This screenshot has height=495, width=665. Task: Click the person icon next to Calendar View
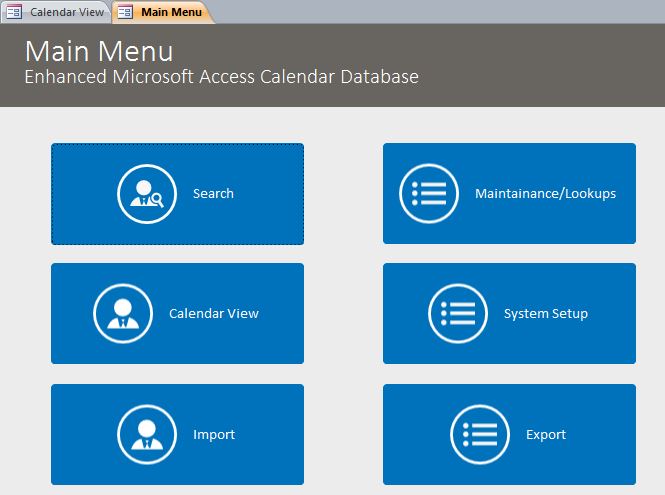[123, 313]
